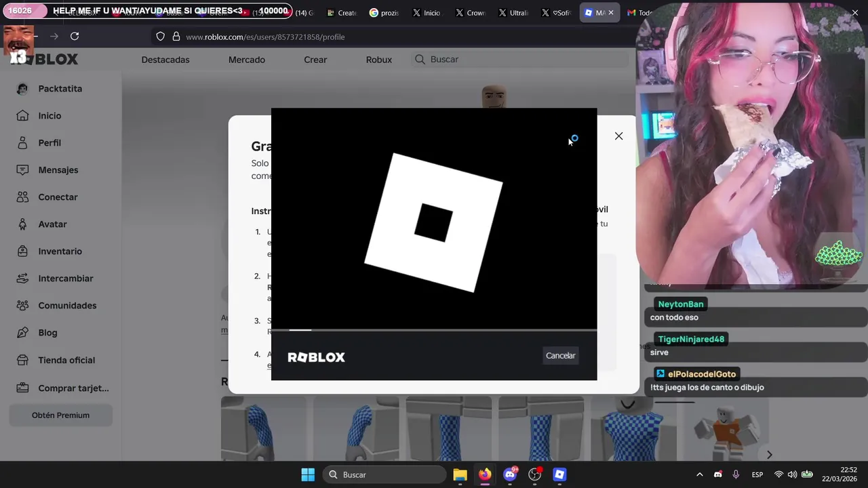Open Inventario sidebar icon
The height and width of the screenshot is (488, 868).
[22, 251]
